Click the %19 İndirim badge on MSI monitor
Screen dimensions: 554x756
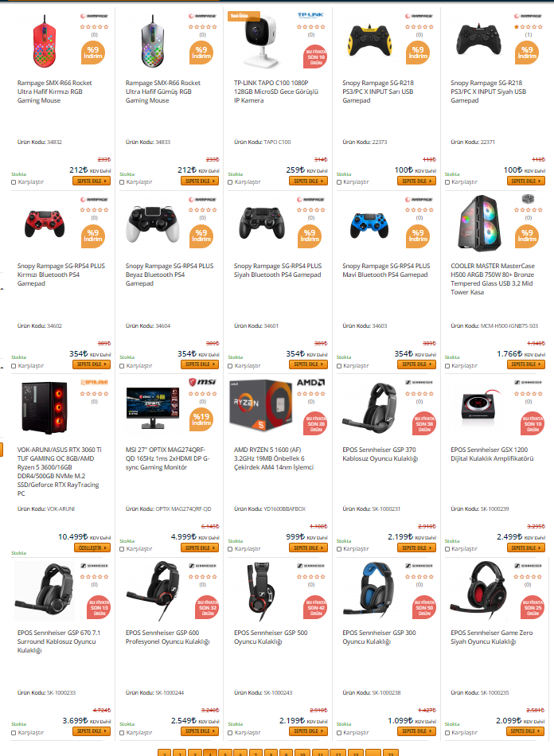click(x=201, y=419)
